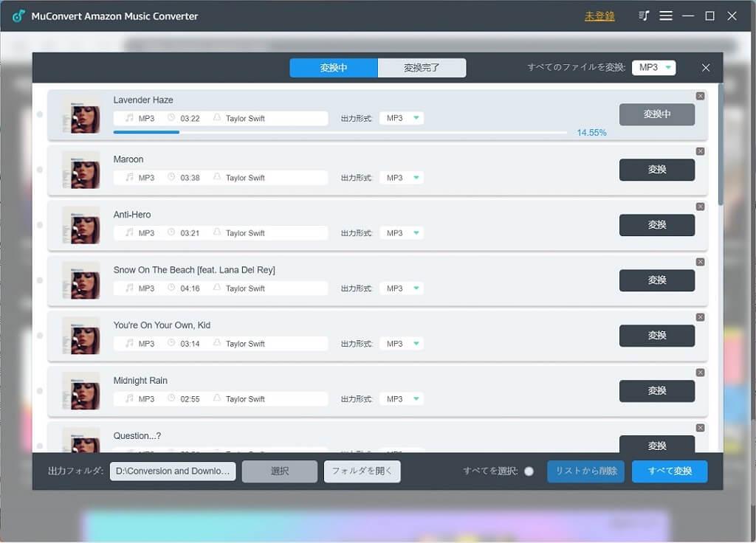Convert Question...? with its 変換 button
Viewport: 756px width, 543px height.
pos(656,443)
